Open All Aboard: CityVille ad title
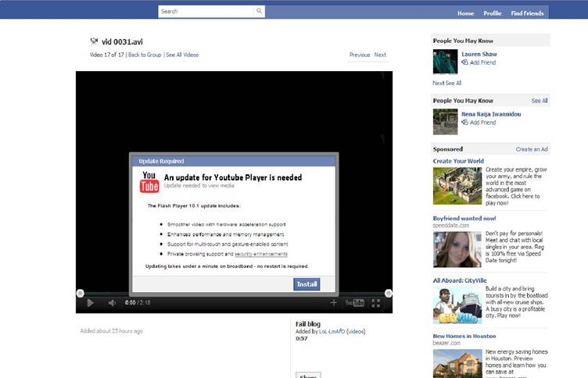This screenshot has width=588, height=378. pos(460,280)
